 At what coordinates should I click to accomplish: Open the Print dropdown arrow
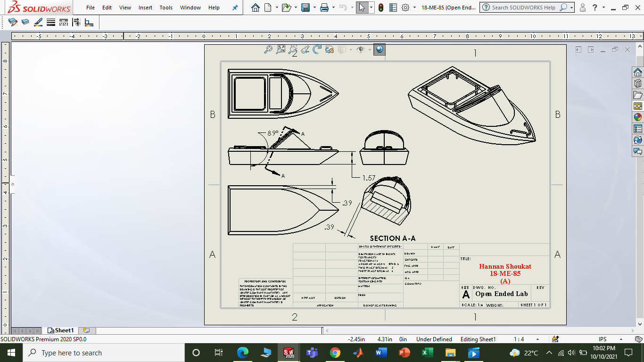333,8
